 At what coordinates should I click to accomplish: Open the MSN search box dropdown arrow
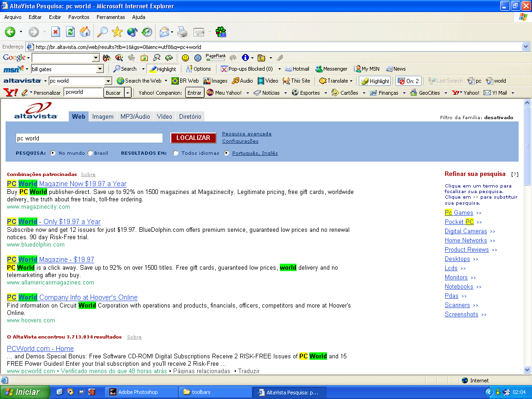(x=100, y=69)
